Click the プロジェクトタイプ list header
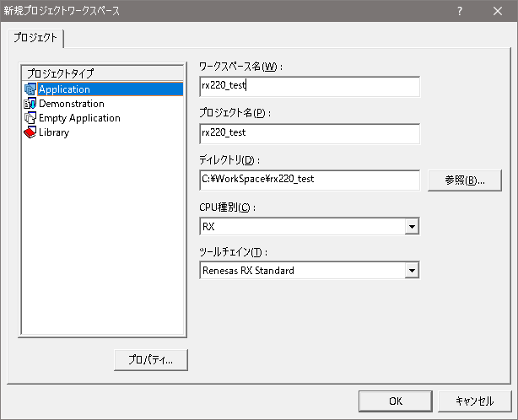The image size is (518, 420). pyautogui.click(x=102, y=73)
